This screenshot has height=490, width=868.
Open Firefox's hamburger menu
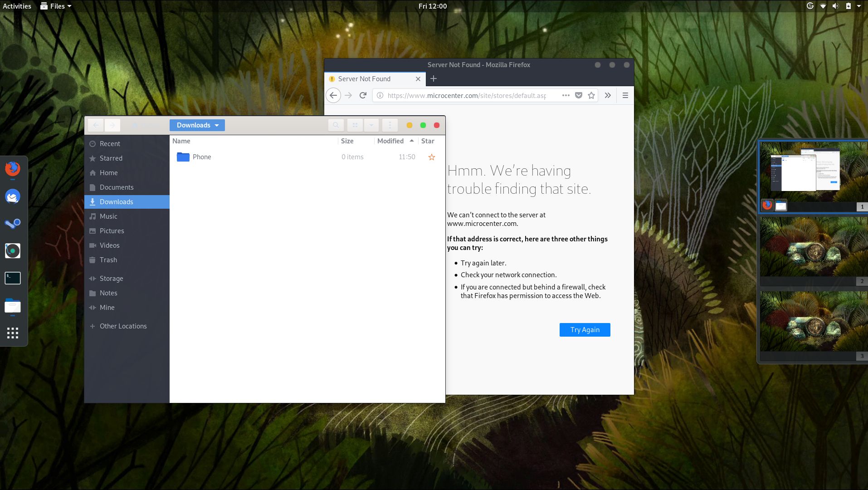coord(625,95)
